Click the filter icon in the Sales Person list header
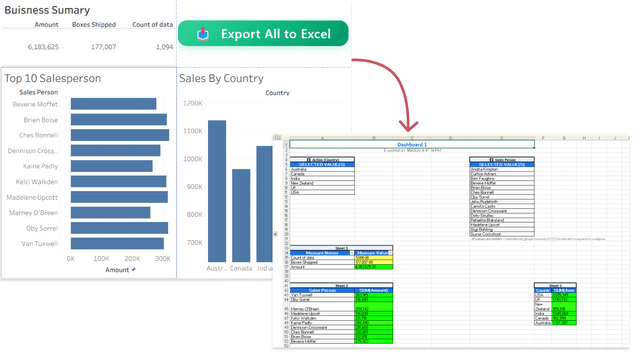This screenshot has width=640, height=363. [x=492, y=160]
